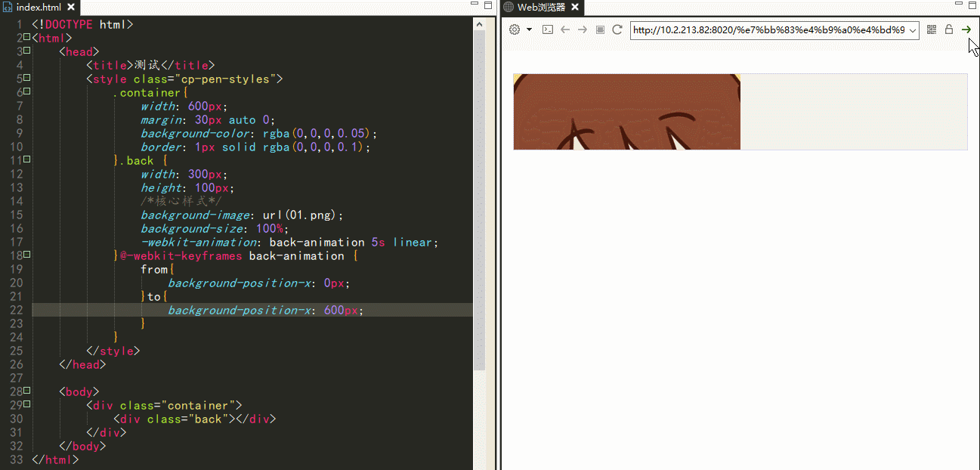Show the page QR code icon
This screenshot has height=470, width=980.
tap(932, 29)
